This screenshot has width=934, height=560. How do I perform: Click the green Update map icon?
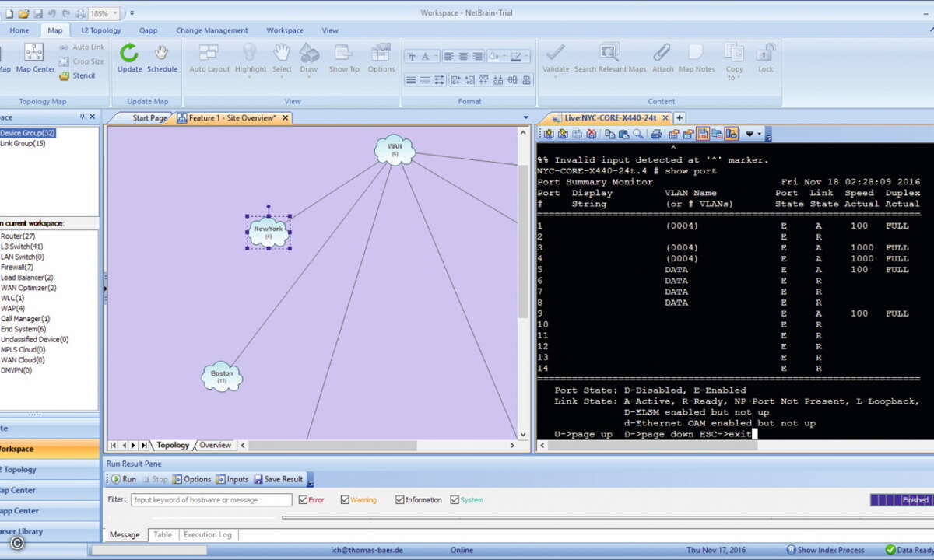coord(129,54)
